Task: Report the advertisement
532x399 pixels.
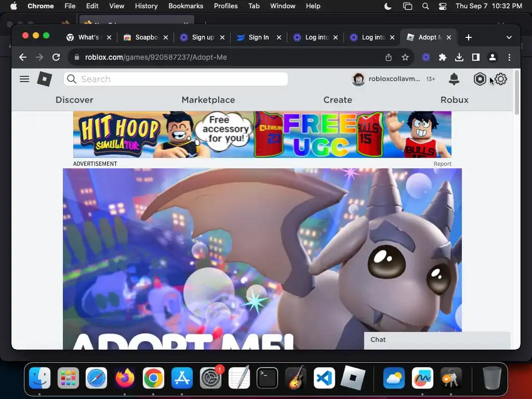Action: 443,164
